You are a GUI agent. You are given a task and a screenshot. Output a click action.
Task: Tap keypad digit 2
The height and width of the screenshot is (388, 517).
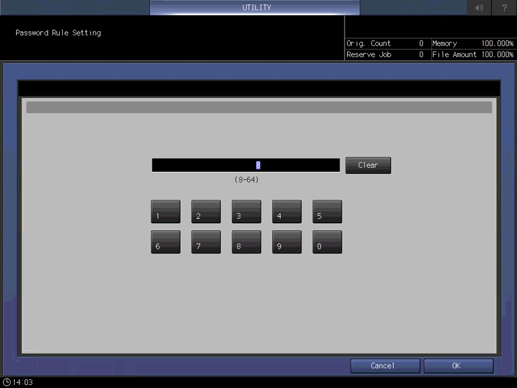206,212
